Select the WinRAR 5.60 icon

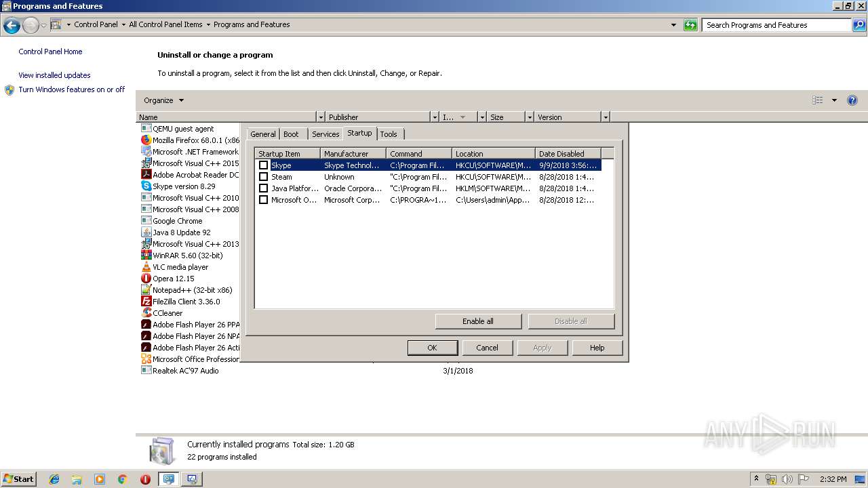(146, 255)
